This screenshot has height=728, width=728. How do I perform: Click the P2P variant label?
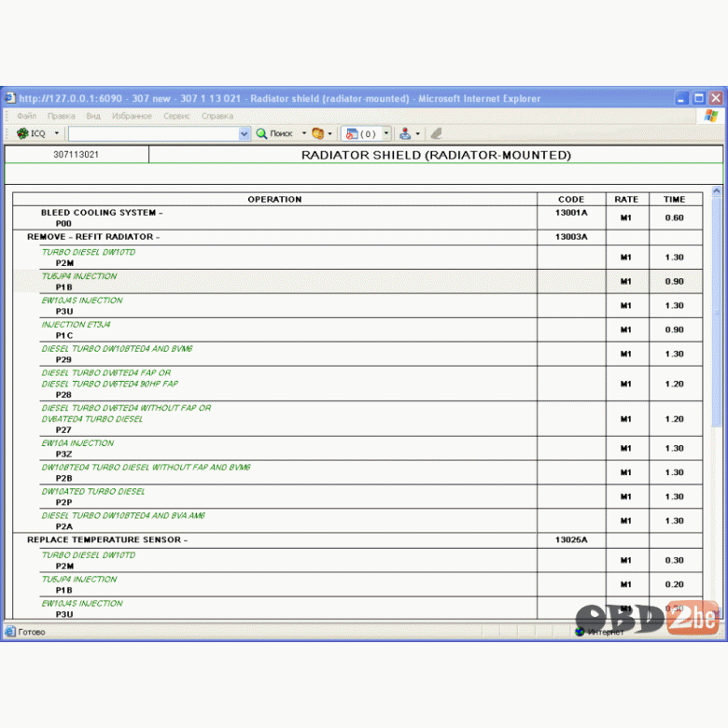click(x=63, y=503)
